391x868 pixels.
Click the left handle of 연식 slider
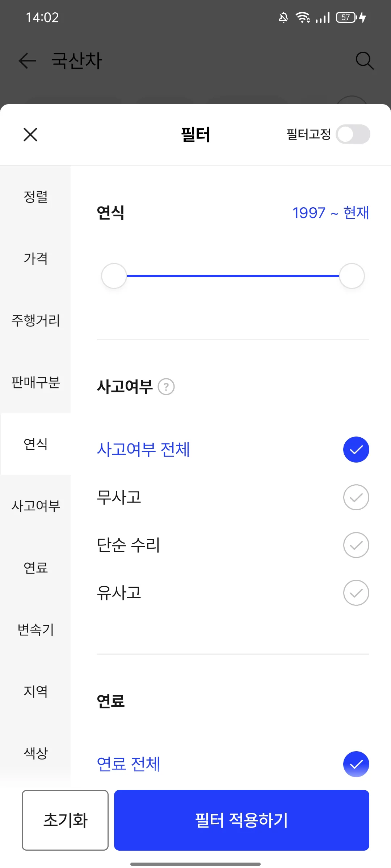[114, 276]
